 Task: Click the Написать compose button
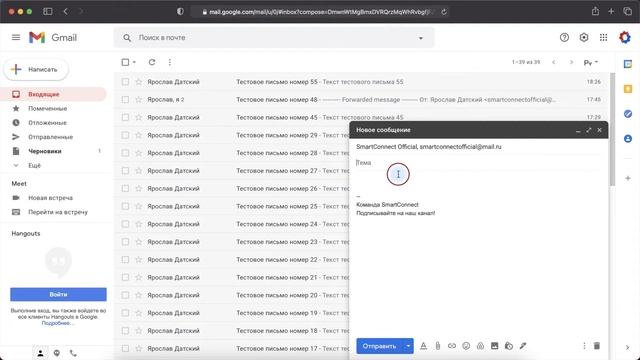[36, 69]
